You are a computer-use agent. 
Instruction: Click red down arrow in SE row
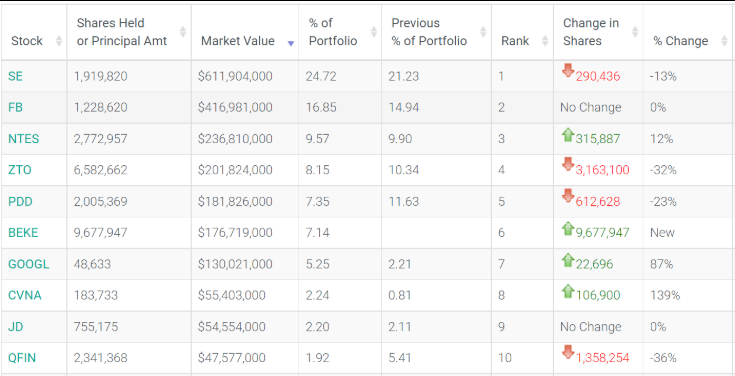pyautogui.click(x=568, y=71)
